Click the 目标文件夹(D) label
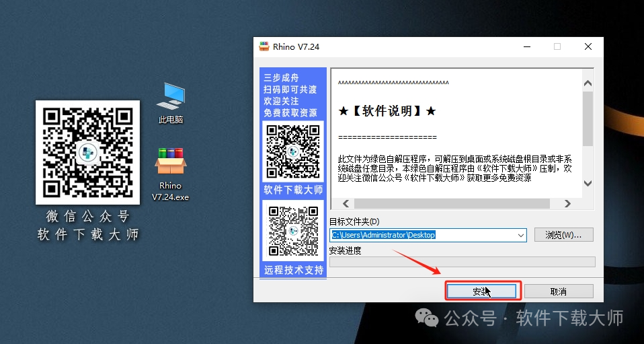 click(354, 221)
